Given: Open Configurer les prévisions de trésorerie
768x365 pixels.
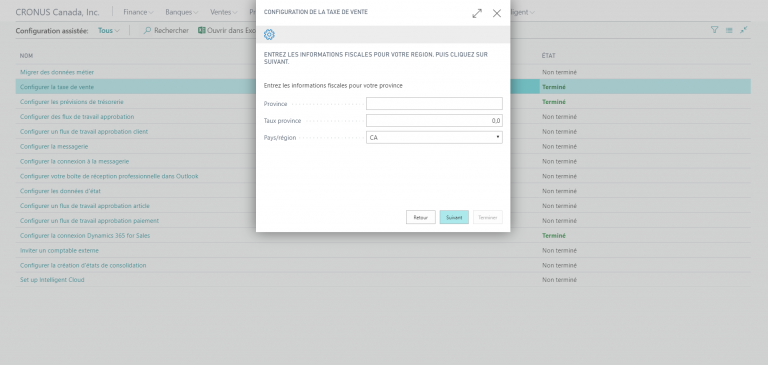Looking at the screenshot, I should [x=72, y=102].
